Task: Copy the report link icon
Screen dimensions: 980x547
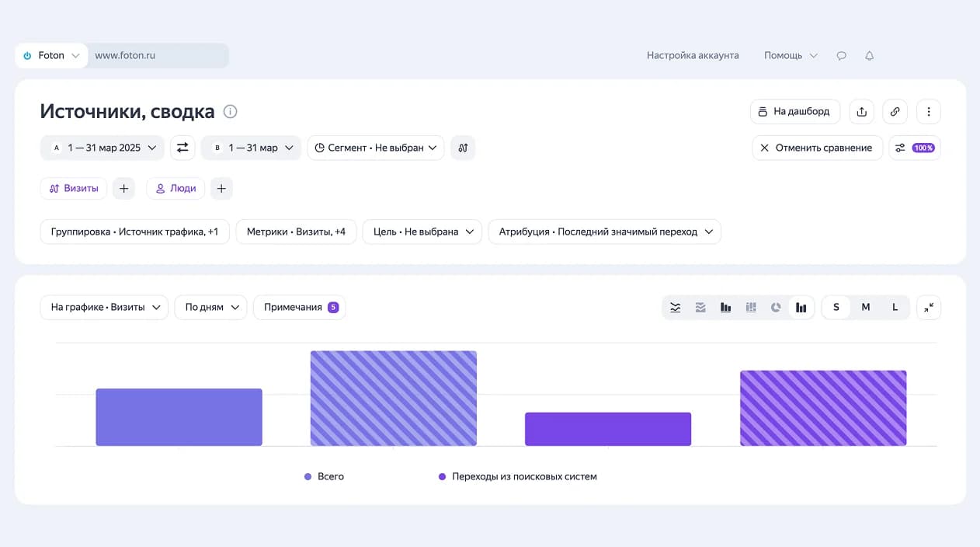Action: (x=895, y=111)
